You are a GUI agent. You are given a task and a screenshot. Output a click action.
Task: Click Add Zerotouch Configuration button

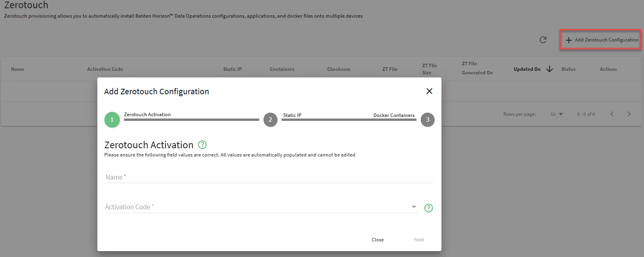[x=601, y=40]
